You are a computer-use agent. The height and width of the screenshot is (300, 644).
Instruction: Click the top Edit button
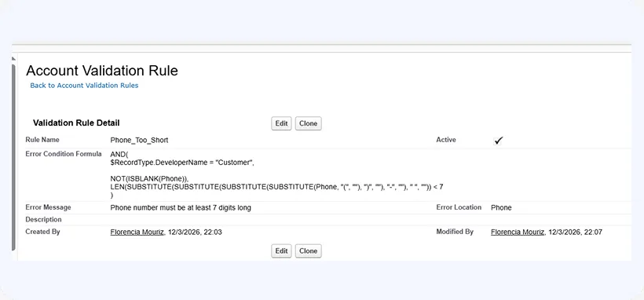281,123
